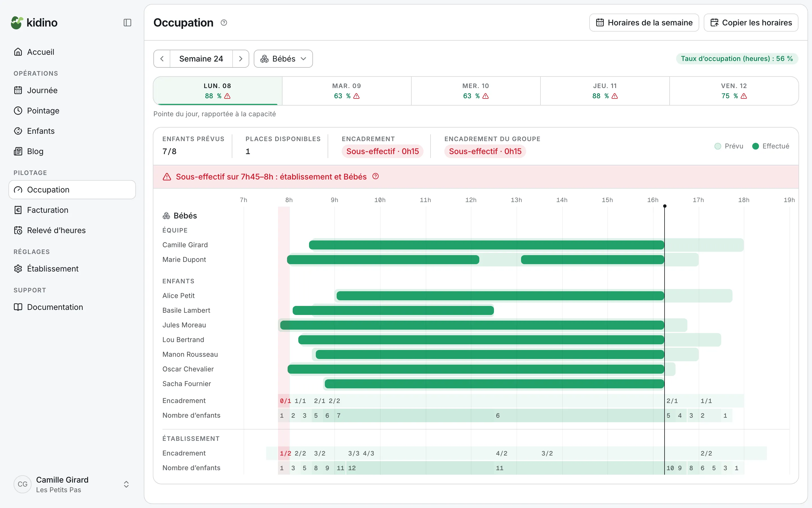The width and height of the screenshot is (812, 508).
Task: Click the Jules Moreau row label
Action: coord(184,325)
